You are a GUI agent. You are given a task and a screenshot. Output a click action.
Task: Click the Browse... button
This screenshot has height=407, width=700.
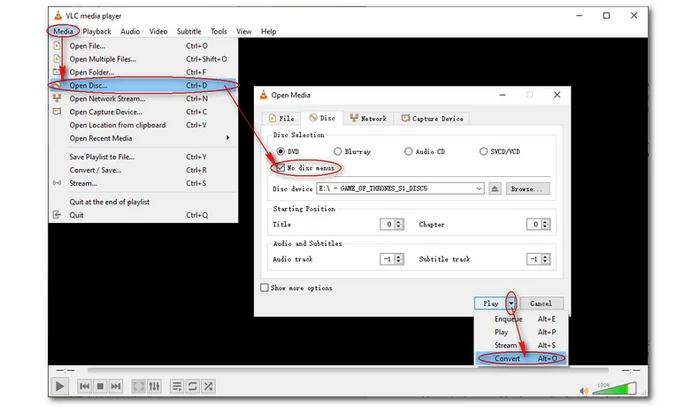click(x=528, y=189)
